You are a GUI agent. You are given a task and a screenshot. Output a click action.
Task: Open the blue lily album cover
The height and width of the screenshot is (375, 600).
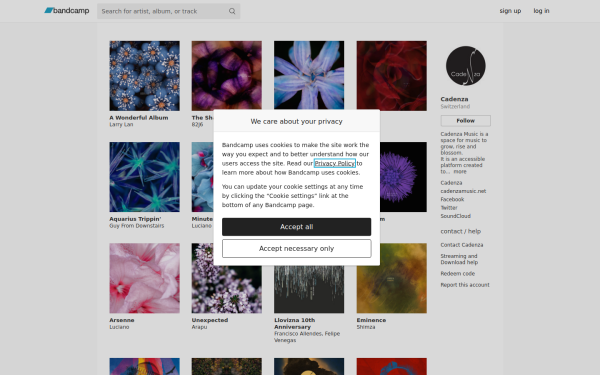(309, 75)
